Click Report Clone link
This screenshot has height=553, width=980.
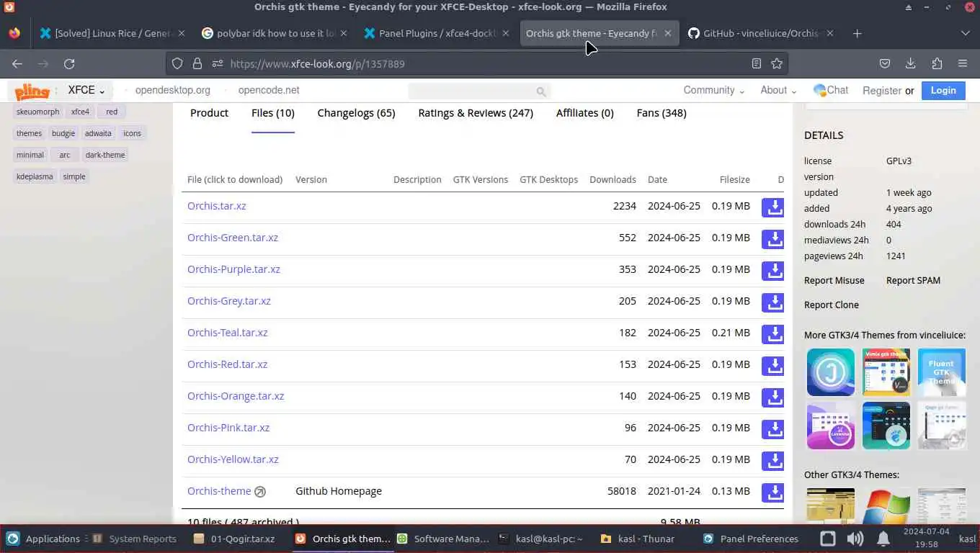tap(831, 305)
